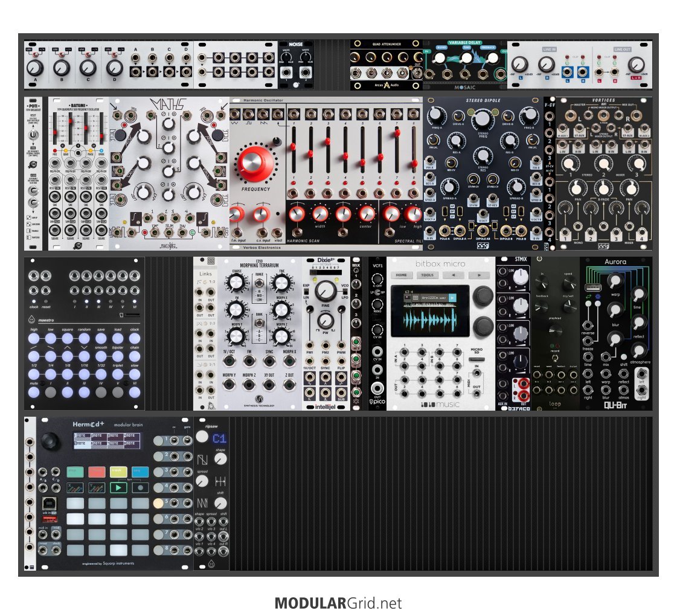Click the mute button on maestro
677x616 pixels.
tap(34, 392)
